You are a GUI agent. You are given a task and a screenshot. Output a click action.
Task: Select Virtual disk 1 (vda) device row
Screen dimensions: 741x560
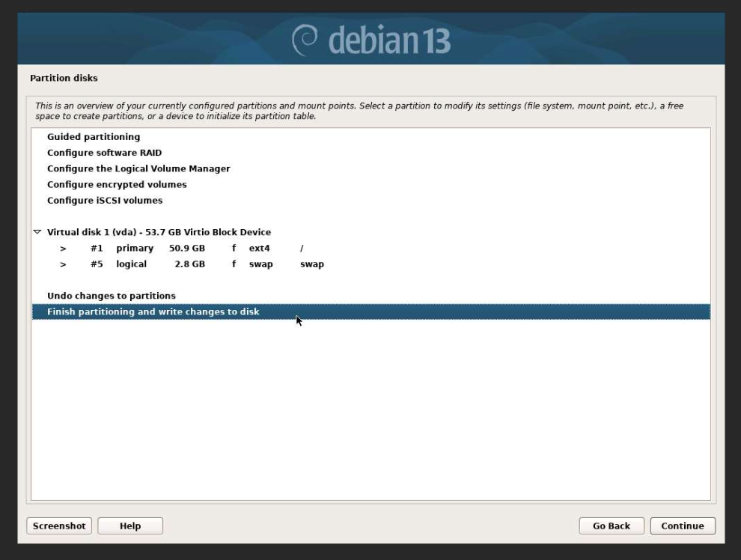coord(371,232)
